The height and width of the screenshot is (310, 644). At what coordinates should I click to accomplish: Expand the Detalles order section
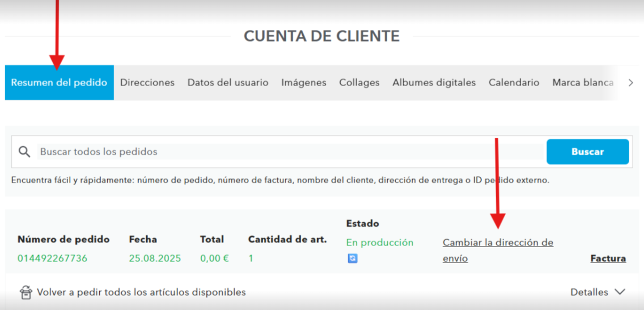(598, 292)
